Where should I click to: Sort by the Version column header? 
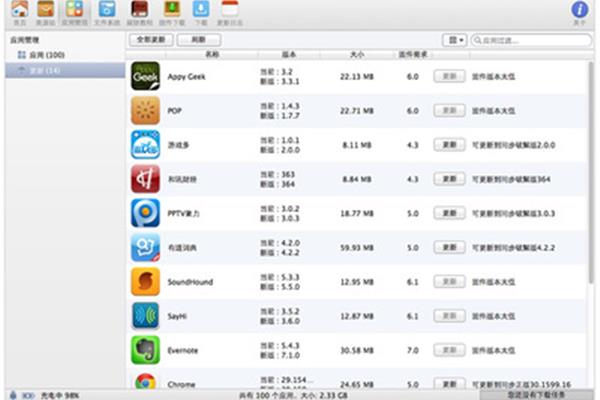click(289, 55)
